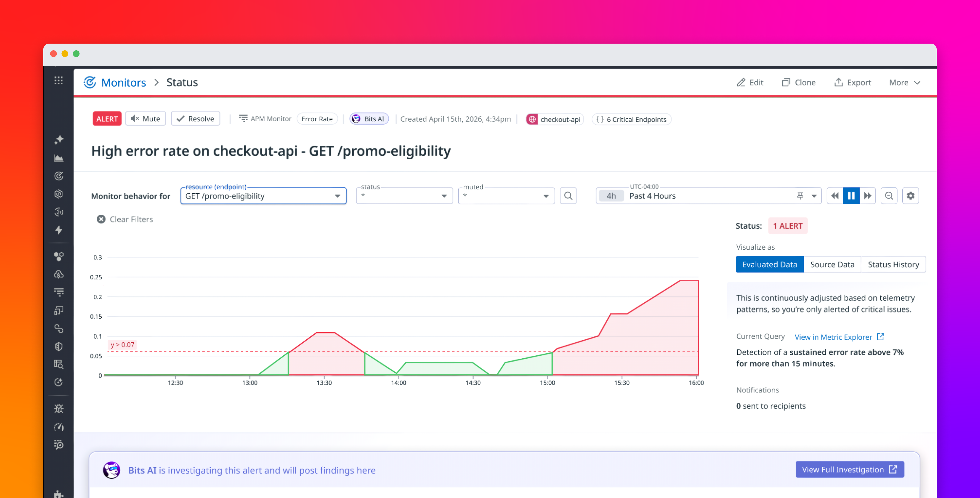Go to Monitors breadcrumb

[x=124, y=82]
